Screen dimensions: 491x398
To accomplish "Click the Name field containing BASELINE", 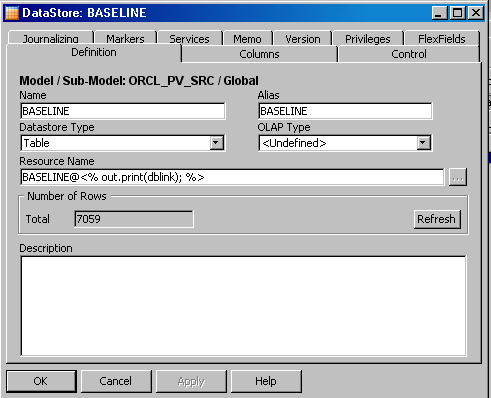I will tap(123, 111).
